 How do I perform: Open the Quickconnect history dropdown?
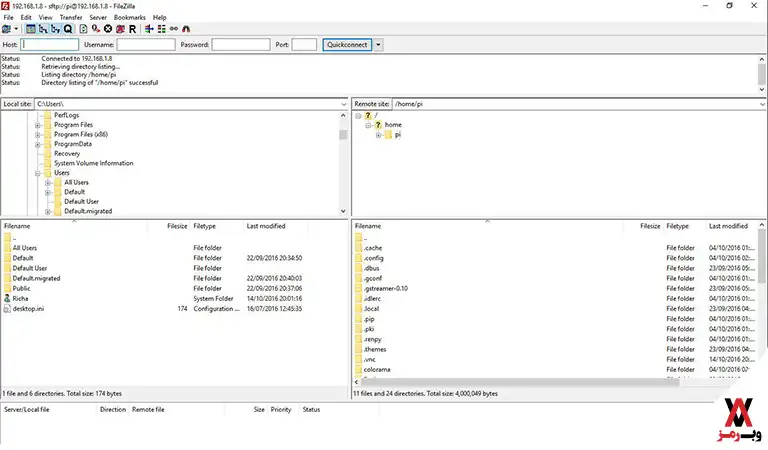pos(378,45)
